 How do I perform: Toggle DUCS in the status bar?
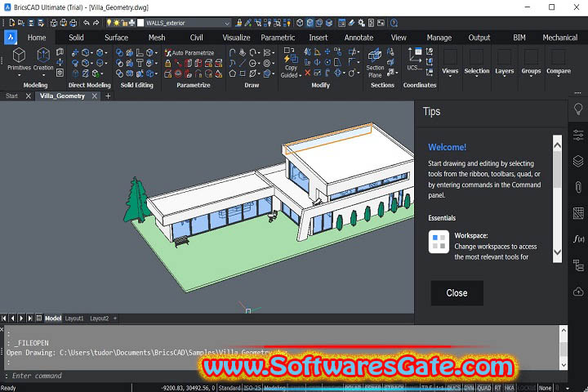(x=454, y=388)
